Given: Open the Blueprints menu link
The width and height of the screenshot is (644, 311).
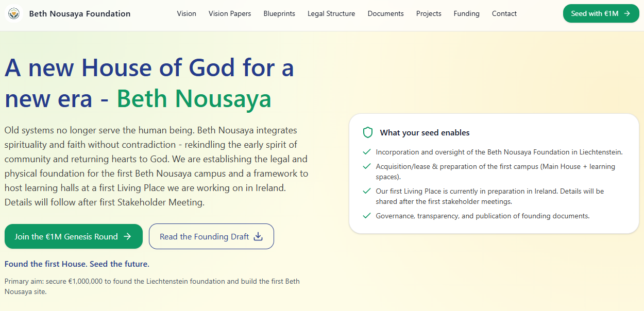Looking at the screenshot, I should point(279,13).
